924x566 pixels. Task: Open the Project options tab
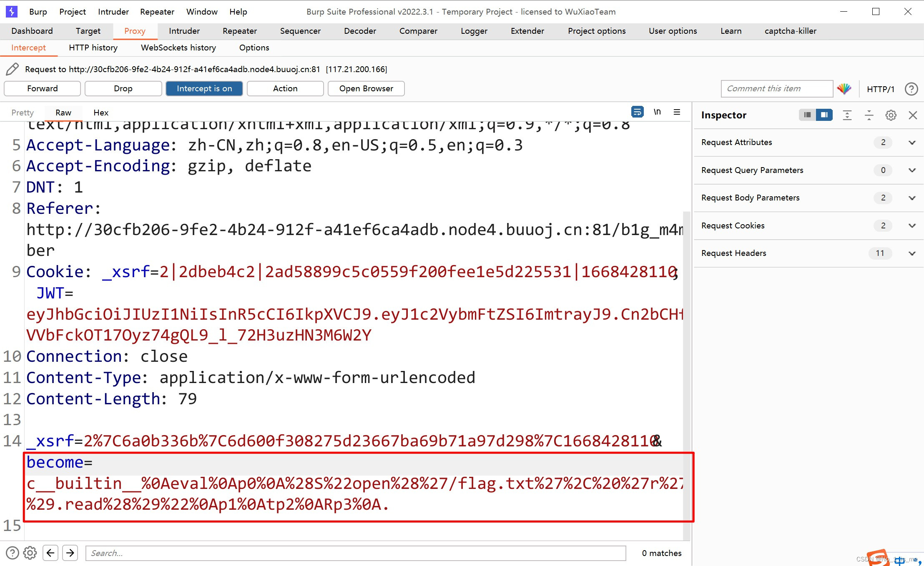pos(597,31)
